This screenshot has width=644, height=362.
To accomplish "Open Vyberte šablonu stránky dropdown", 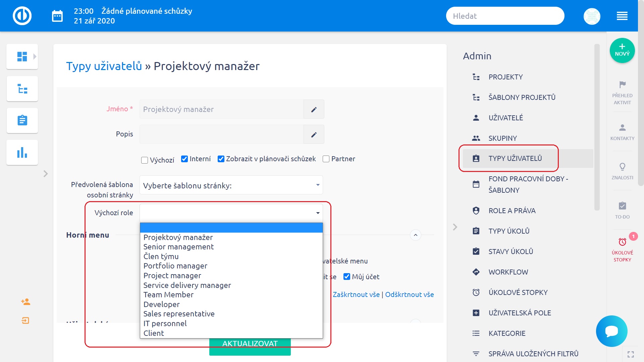I will (231, 185).
